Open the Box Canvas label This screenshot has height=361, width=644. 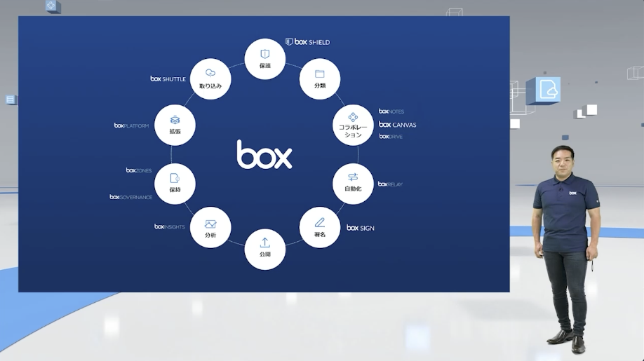(x=397, y=125)
